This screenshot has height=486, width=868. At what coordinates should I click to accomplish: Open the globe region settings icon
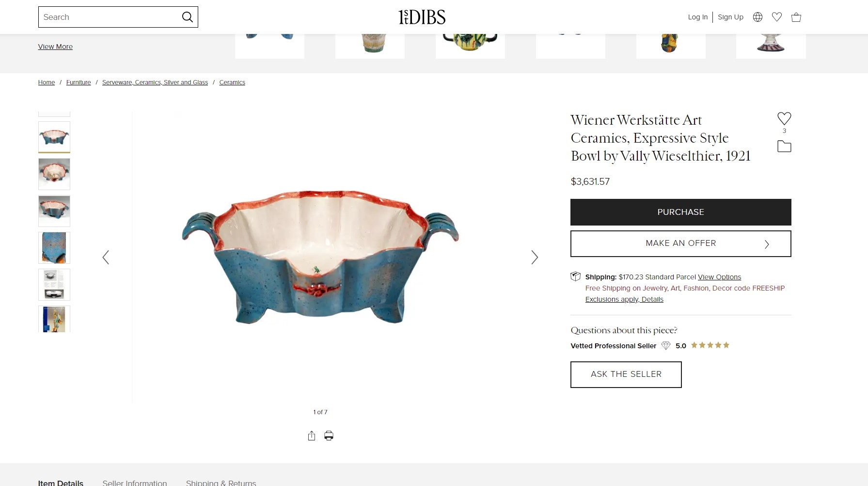[x=758, y=17]
